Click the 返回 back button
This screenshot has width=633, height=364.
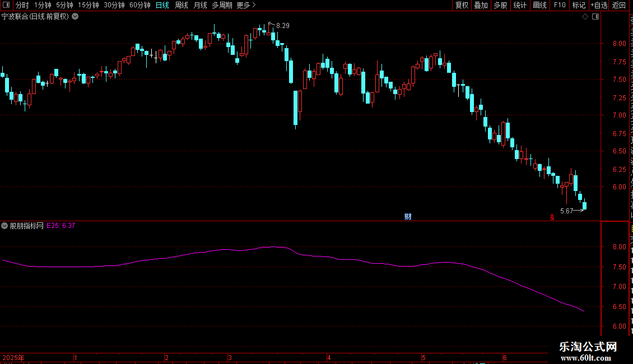(619, 5)
